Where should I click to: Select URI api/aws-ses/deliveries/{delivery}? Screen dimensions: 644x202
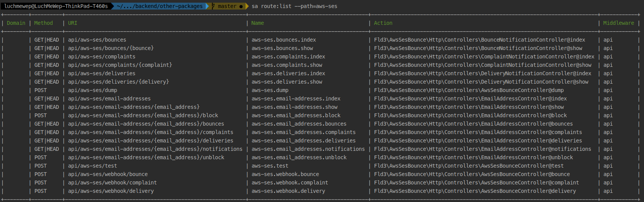pyautogui.click(x=119, y=82)
